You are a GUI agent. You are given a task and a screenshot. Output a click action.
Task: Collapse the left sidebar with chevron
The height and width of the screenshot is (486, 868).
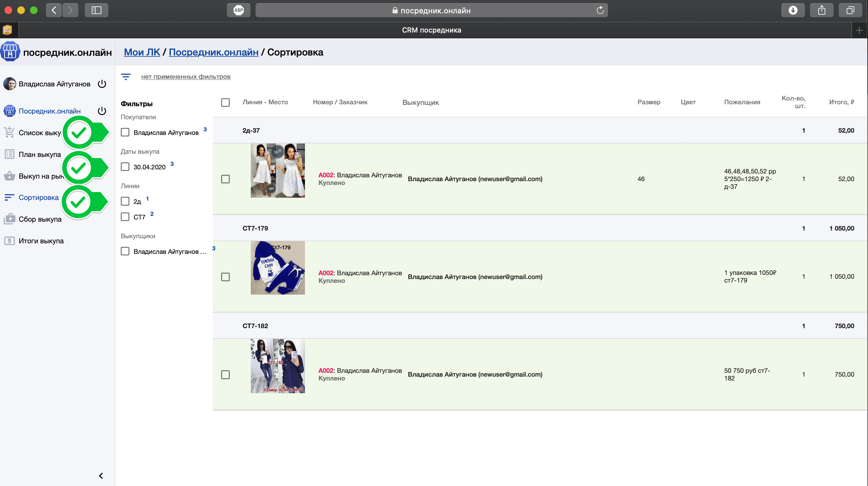pyautogui.click(x=101, y=475)
